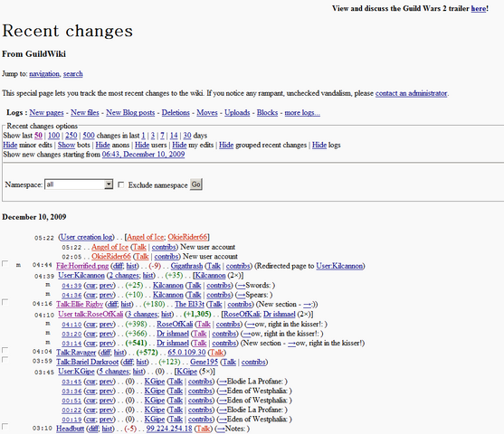The width and height of the screenshot is (504, 434).
Task: Open the Moves log
Action: pos(207,113)
